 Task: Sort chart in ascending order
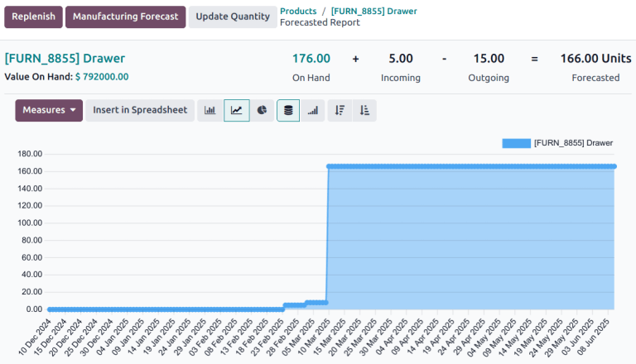[364, 110]
